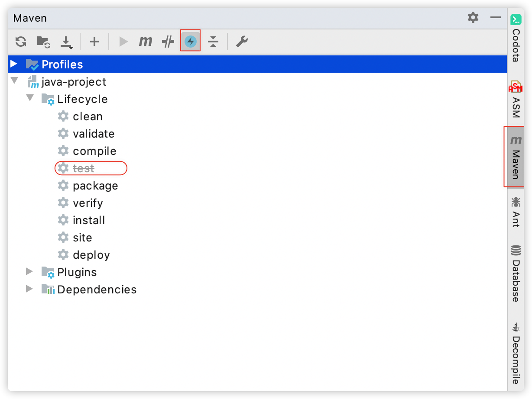
Task: Select the skipped test lifecycle phase
Action: click(84, 168)
